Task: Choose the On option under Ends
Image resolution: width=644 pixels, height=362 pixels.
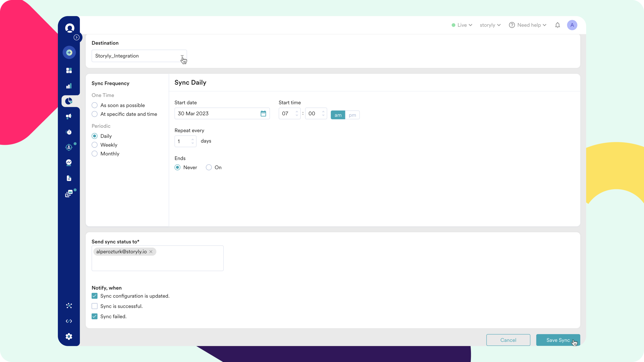Action: [209, 167]
